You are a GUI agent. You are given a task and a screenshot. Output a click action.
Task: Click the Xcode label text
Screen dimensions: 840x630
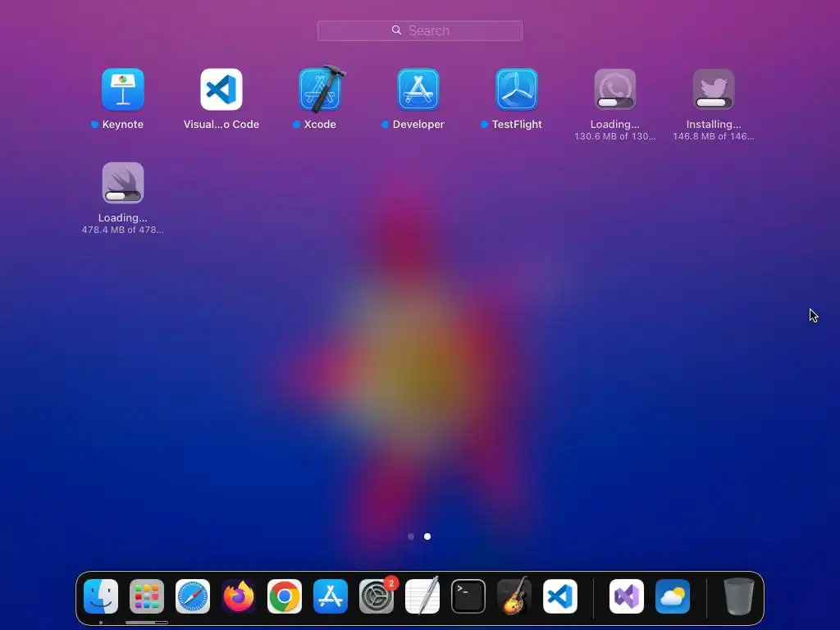320,125
